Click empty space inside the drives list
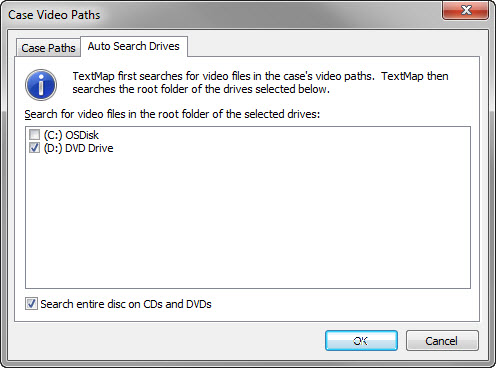Screen dimensions: 496x368 pos(248,220)
